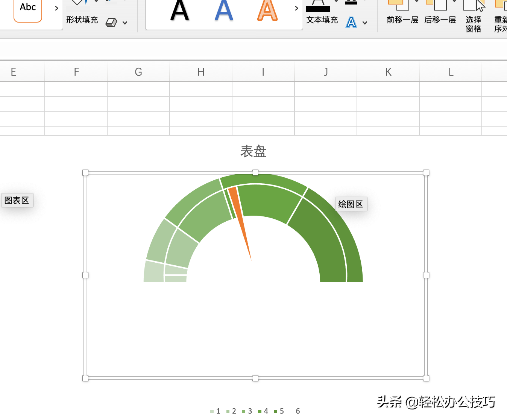Click 前移一层 bring forward
Image resolution: width=507 pixels, height=420 pixels.
coord(402,20)
